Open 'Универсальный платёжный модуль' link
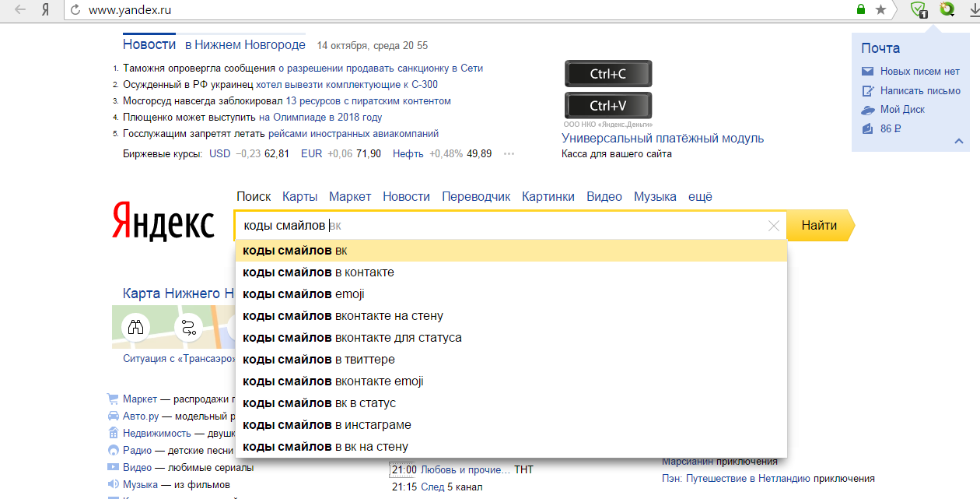Viewport: 980px width, 499px height. pos(663,139)
